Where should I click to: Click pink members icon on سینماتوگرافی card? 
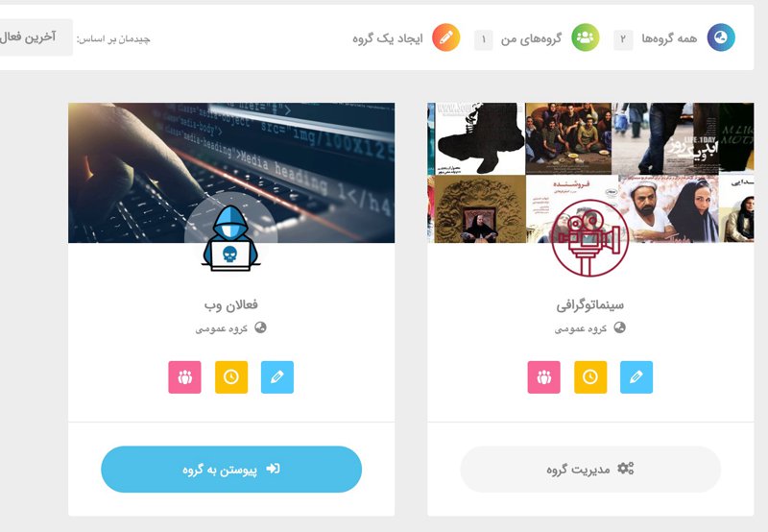tap(543, 377)
